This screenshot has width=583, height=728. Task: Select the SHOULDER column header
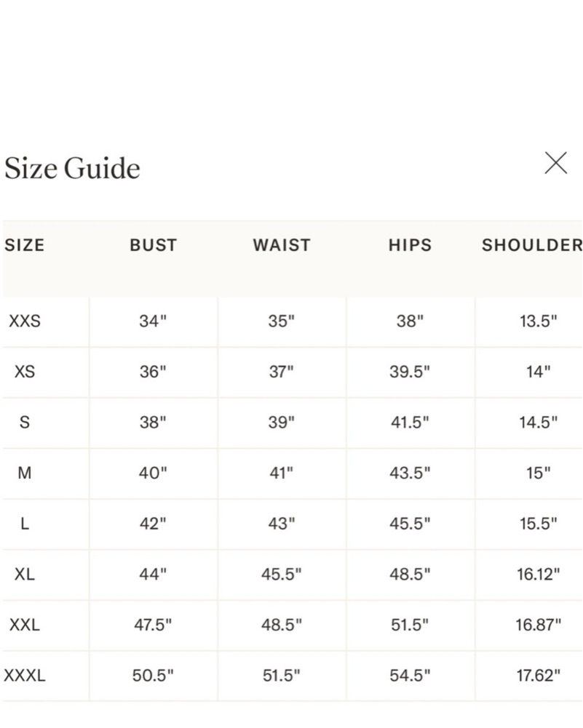[x=531, y=244]
